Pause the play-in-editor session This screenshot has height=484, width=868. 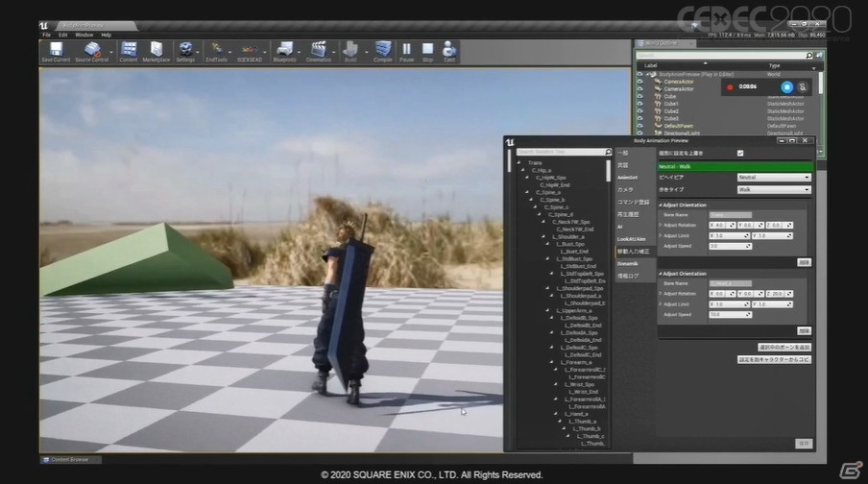point(406,52)
